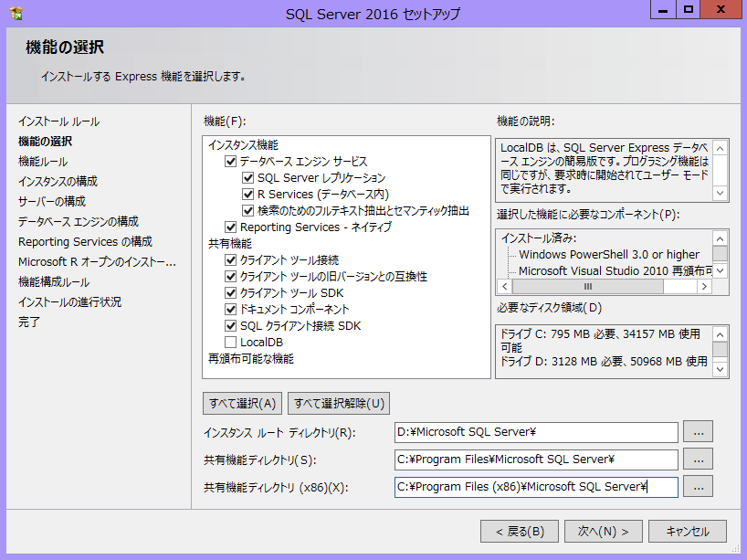Screen dimensions: 747x560
Task: Click すべて選択解除(U) button
Action: tap(338, 403)
